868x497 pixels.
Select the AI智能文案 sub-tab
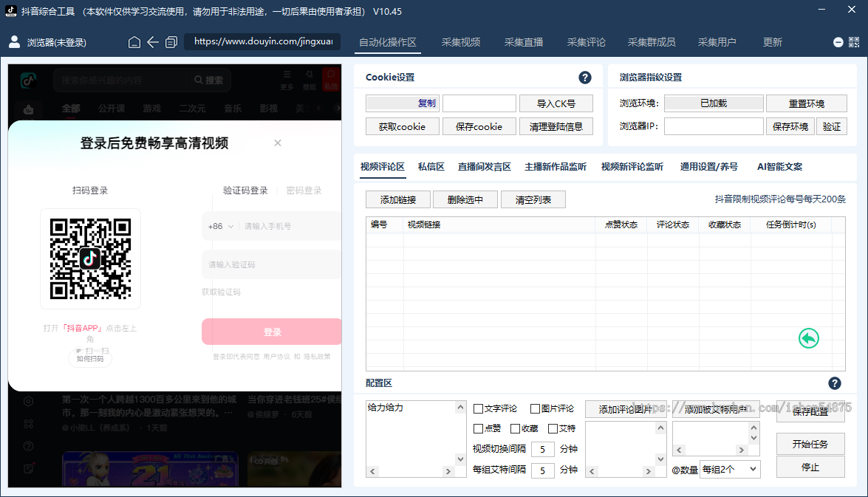779,167
